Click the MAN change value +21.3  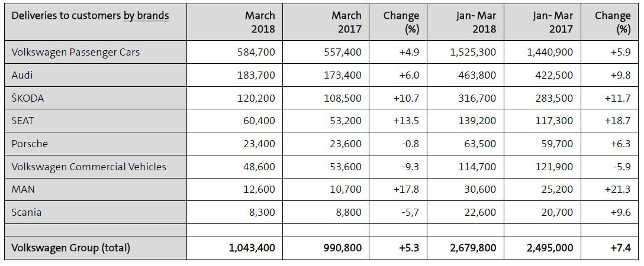click(x=619, y=189)
